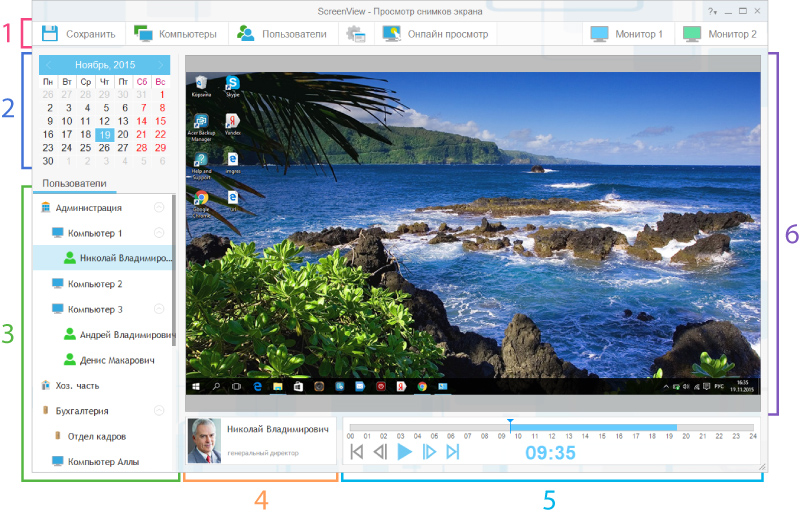
Task: Switch to the Пользователи tab
Action: (x=74, y=184)
